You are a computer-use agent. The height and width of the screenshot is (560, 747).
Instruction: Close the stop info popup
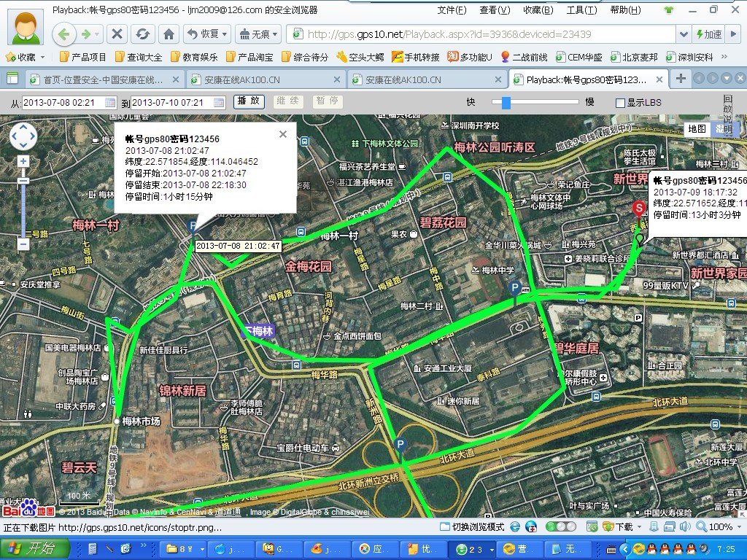coord(283,134)
